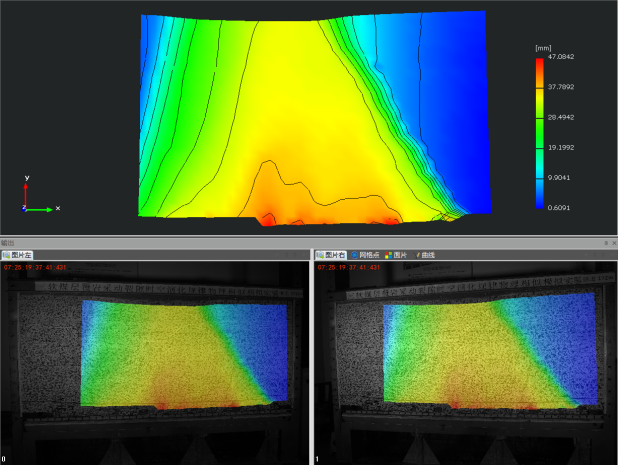The image size is (618, 465).
Task: Close the 输出 panel with its X icon
Action: pyautogui.click(x=613, y=243)
